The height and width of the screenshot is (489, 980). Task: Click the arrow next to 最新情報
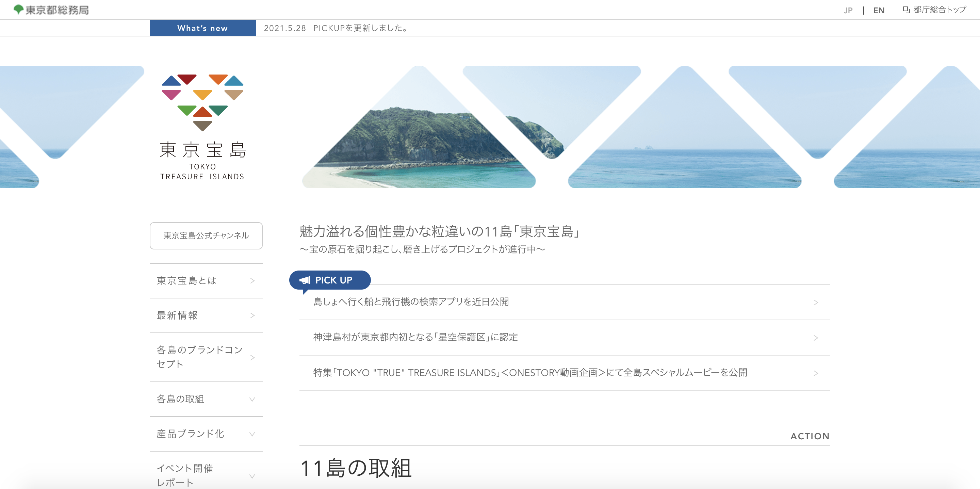point(252,315)
